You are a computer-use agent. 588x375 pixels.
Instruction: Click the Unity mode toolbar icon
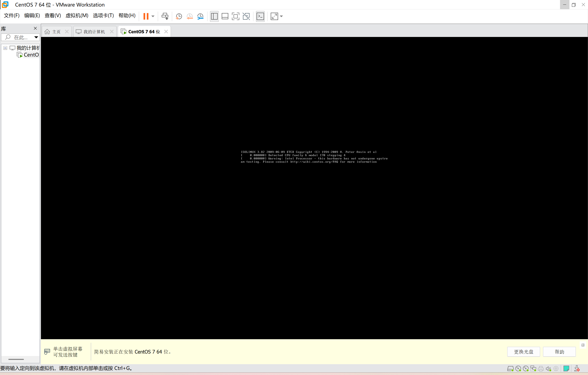[x=246, y=16]
